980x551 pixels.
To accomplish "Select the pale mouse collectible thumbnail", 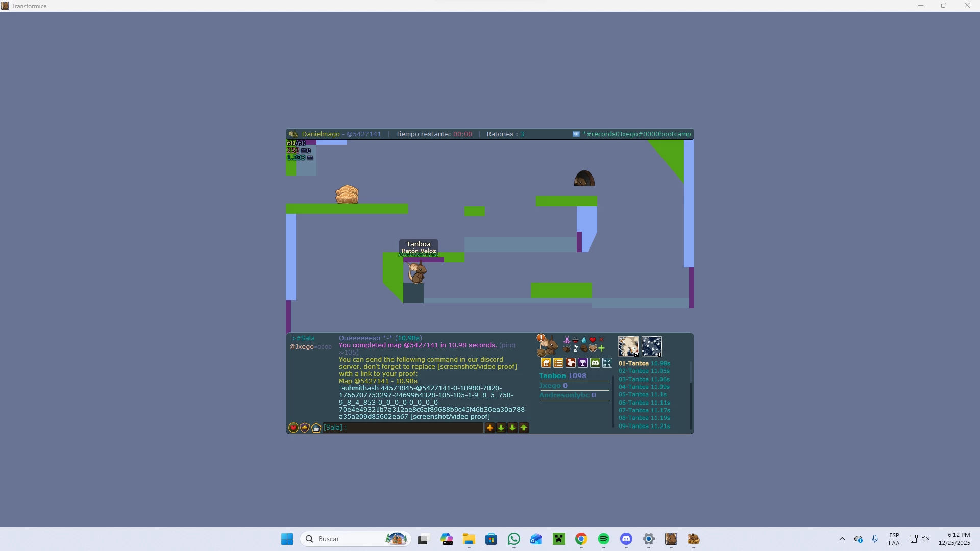I will click(628, 346).
